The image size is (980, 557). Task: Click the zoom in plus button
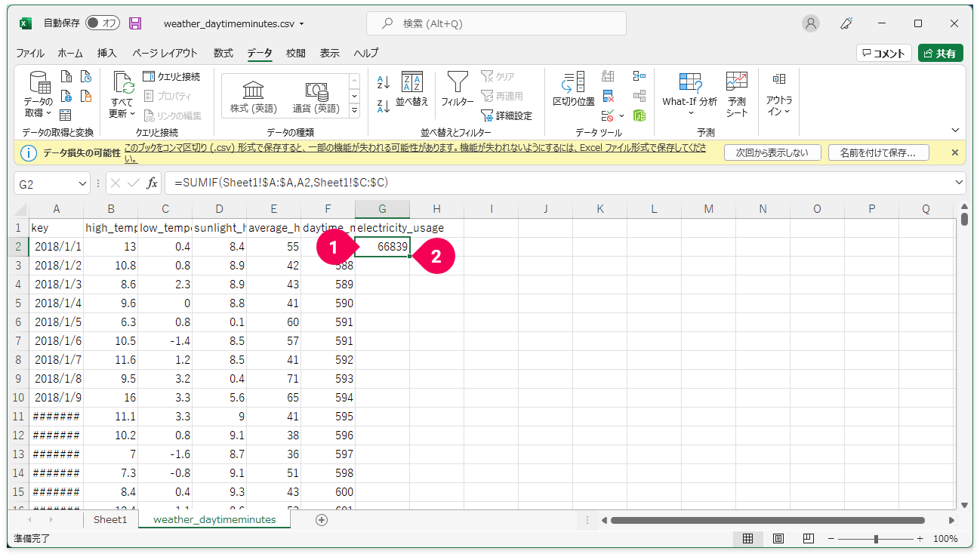[x=920, y=539]
